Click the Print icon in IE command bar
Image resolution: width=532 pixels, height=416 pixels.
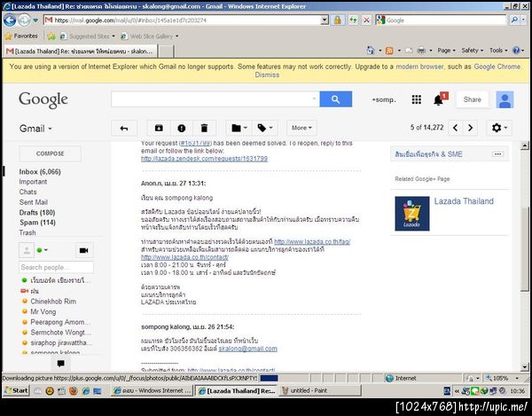click(420, 51)
